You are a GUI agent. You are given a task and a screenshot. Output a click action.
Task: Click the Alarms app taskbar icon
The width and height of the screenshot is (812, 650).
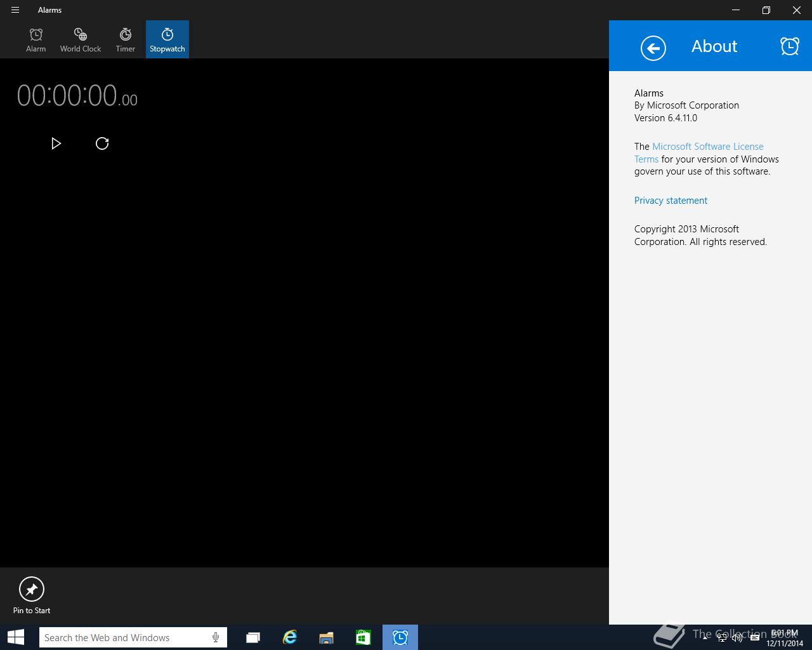(400, 637)
